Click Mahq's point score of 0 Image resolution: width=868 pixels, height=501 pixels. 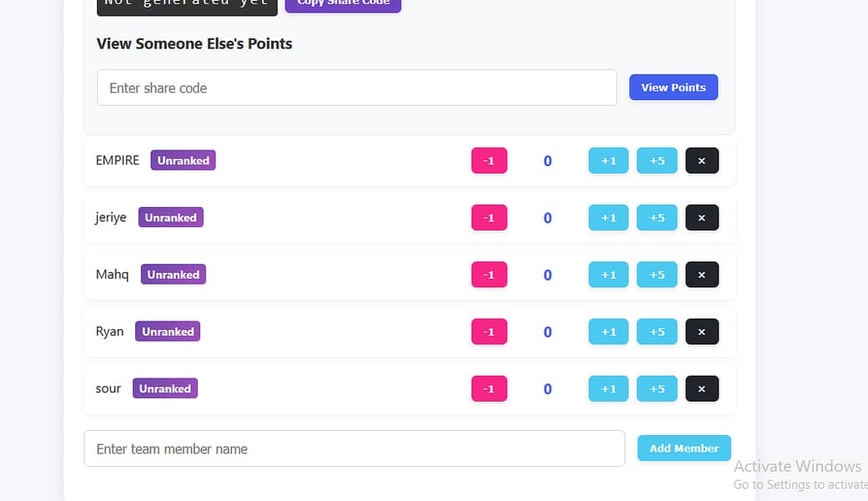click(548, 276)
